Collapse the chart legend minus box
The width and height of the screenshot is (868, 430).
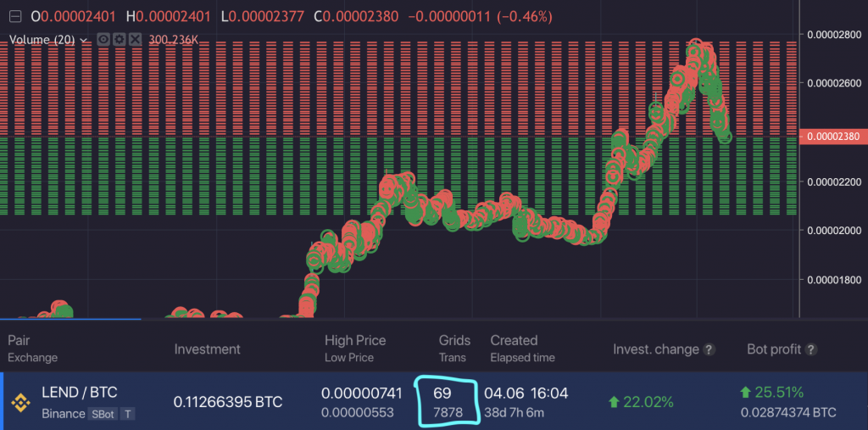point(15,16)
